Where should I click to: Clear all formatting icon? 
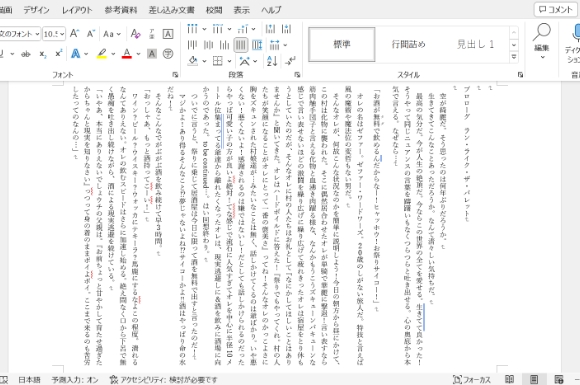click(x=135, y=34)
